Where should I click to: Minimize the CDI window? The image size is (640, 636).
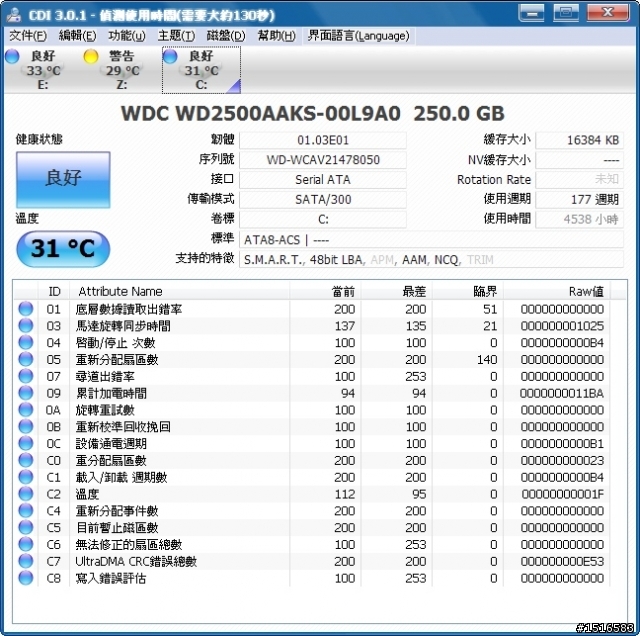[x=531, y=13]
